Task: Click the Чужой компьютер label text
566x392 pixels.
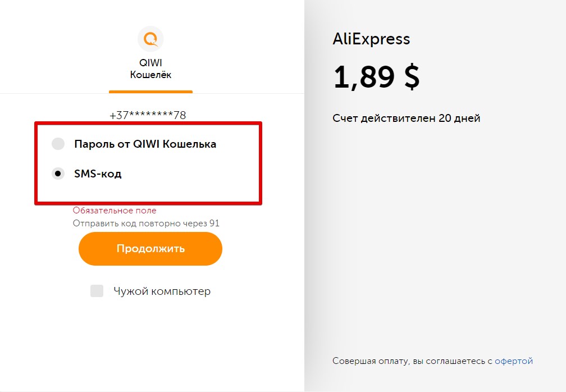Action: pyautogui.click(x=162, y=291)
